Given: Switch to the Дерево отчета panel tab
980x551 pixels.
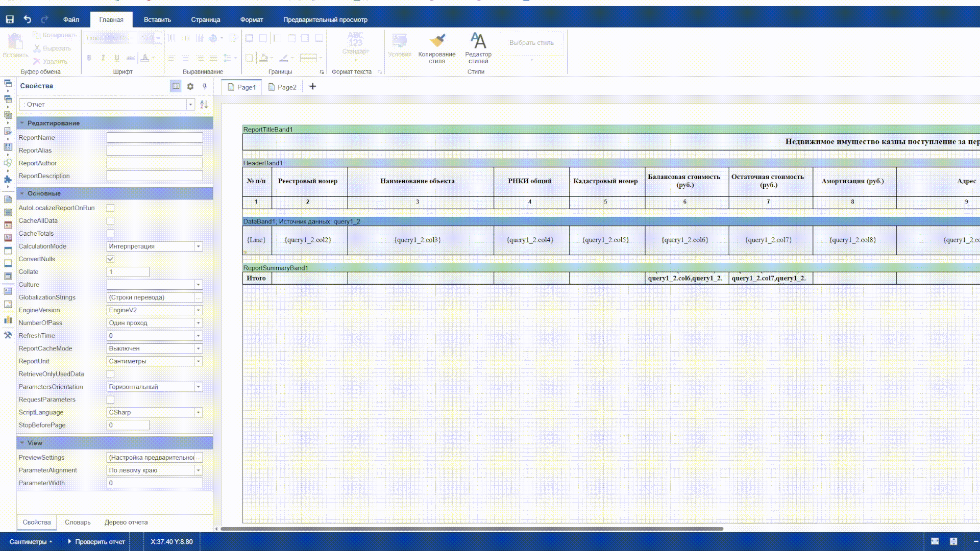Looking at the screenshot, I should click(126, 522).
